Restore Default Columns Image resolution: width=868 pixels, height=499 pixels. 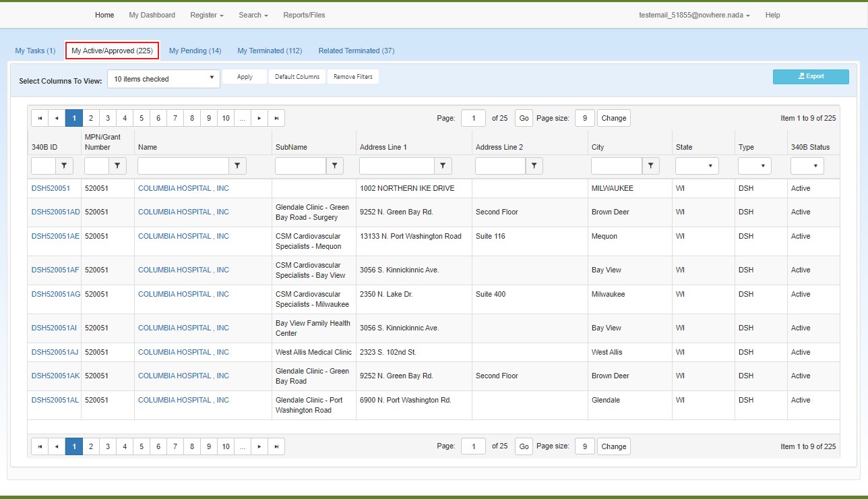(297, 77)
